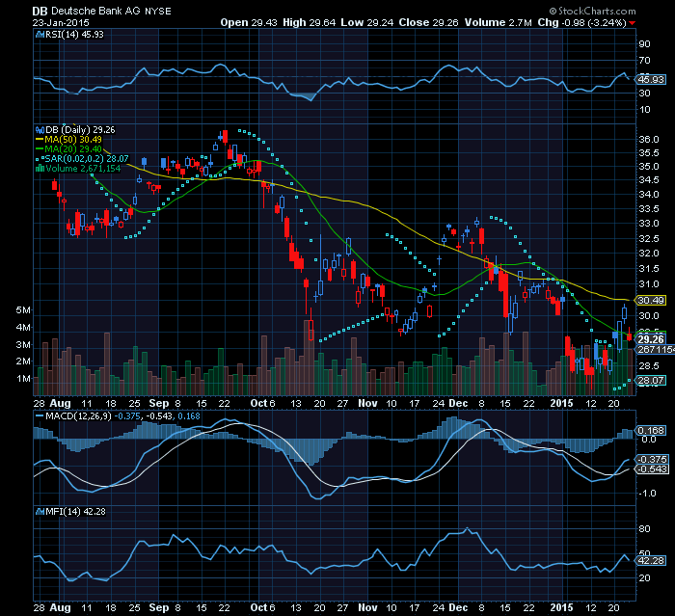This screenshot has width=675, height=616.
Task: Select the green MA(20) legend line swatch
Action: click(x=40, y=149)
